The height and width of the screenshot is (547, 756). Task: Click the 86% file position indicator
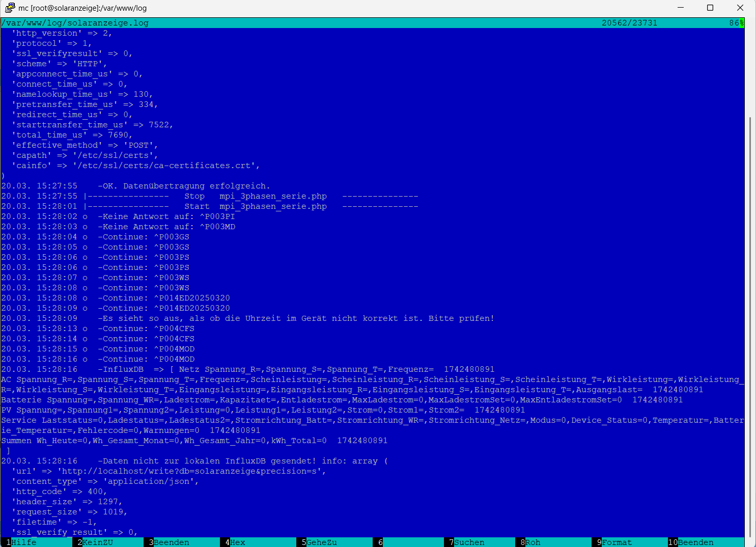tap(736, 23)
